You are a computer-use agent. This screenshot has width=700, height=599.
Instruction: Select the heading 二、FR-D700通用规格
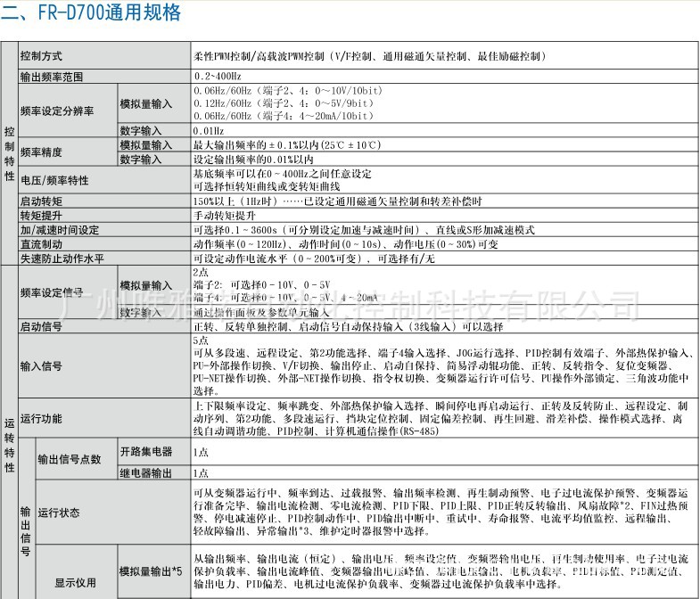[91, 12]
